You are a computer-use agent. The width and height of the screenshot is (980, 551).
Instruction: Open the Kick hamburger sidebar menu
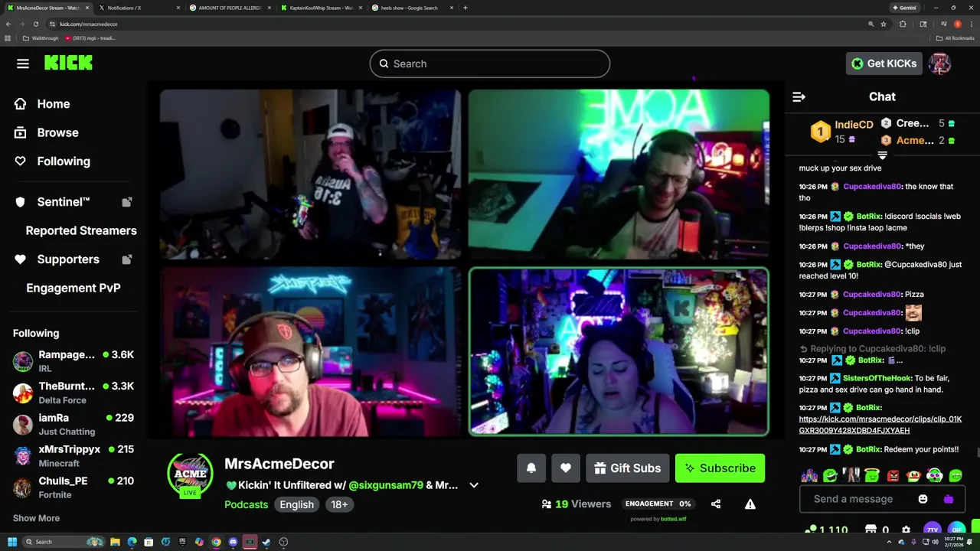(23, 64)
